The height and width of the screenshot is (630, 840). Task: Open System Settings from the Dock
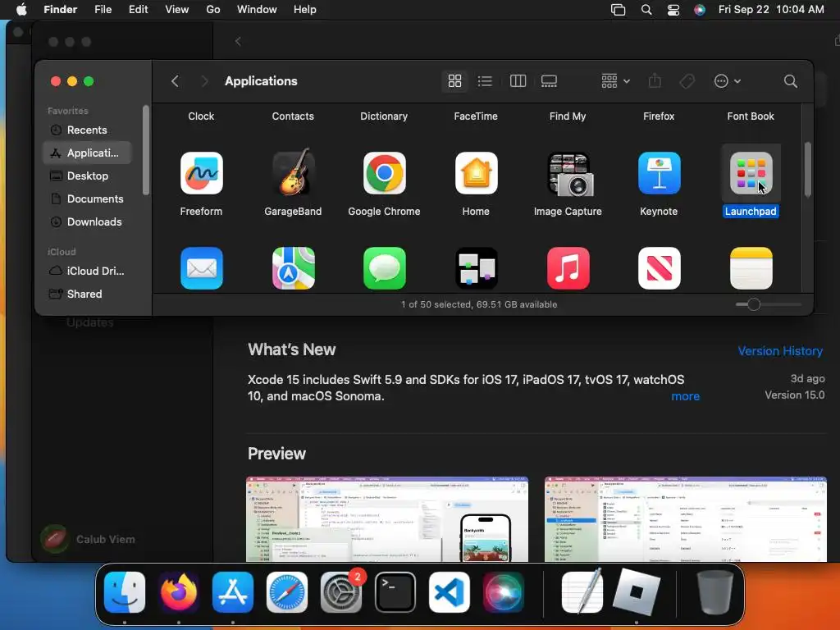[341, 592]
